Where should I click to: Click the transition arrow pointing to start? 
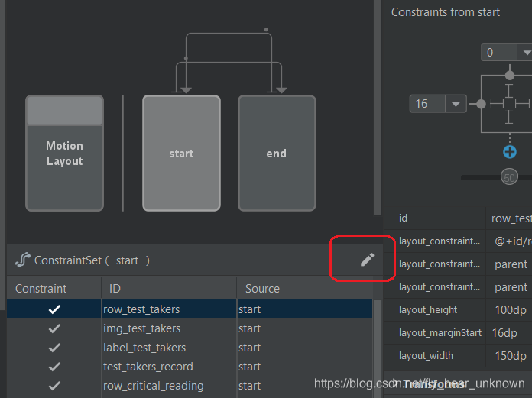pyautogui.click(x=186, y=90)
